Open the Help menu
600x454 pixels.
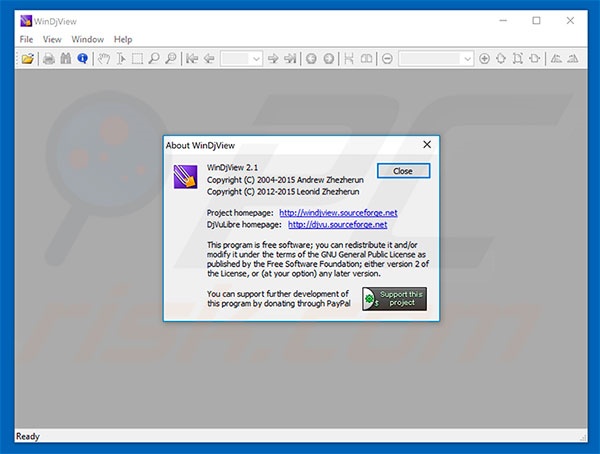123,39
